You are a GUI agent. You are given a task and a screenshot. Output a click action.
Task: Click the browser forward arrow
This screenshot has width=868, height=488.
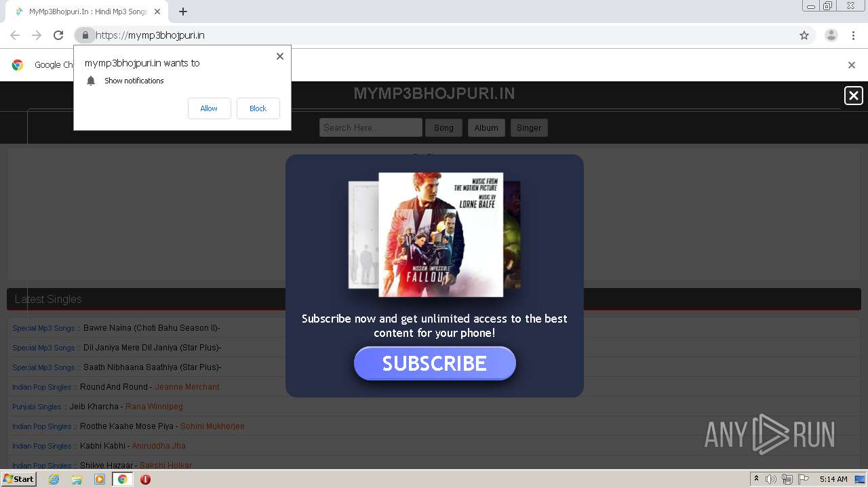tap(37, 35)
